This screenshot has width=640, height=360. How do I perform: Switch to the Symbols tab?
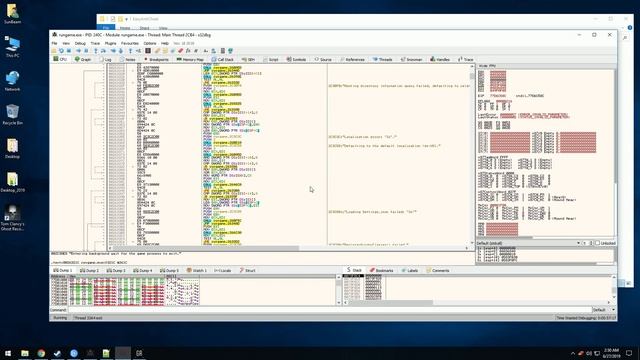coord(296,60)
